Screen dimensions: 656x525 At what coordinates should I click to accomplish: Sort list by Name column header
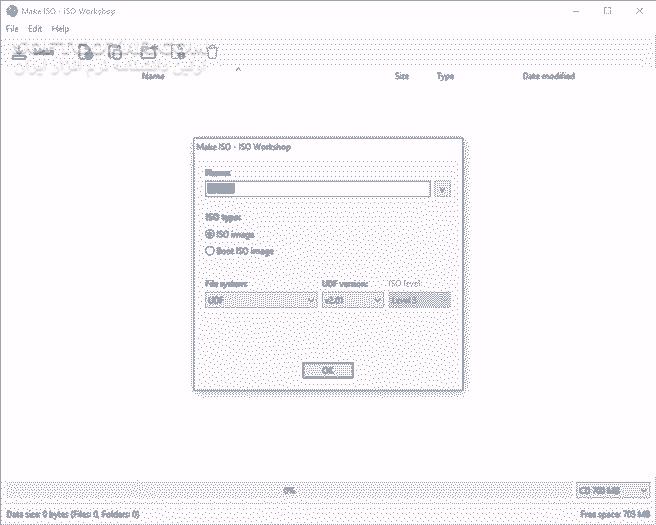[153, 76]
